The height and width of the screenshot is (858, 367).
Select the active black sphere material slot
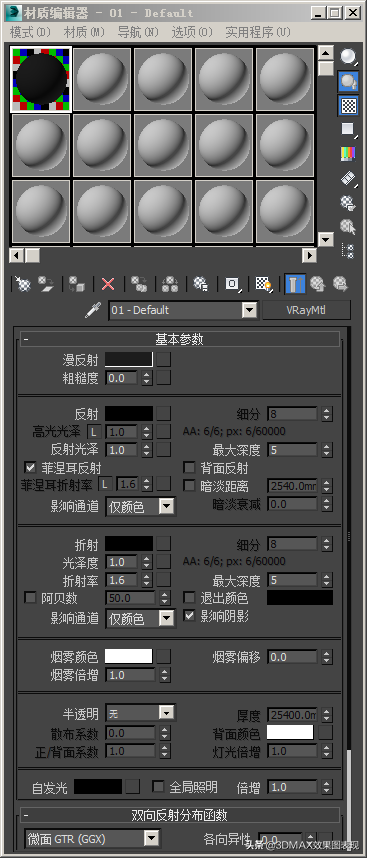[x=40, y=79]
